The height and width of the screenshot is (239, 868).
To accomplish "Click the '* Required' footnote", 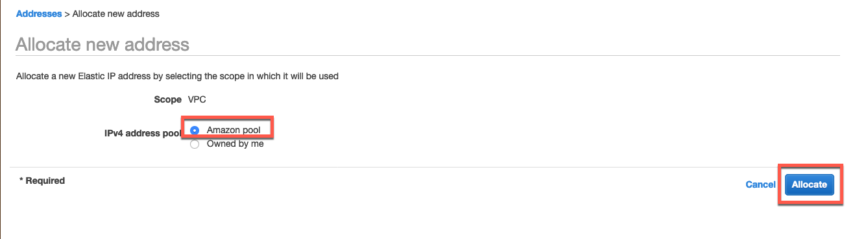I will coord(42,181).
